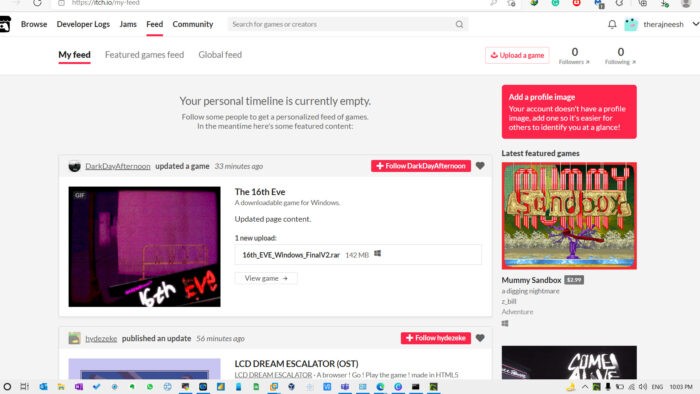Switch to the My feed tab

pyautogui.click(x=75, y=55)
